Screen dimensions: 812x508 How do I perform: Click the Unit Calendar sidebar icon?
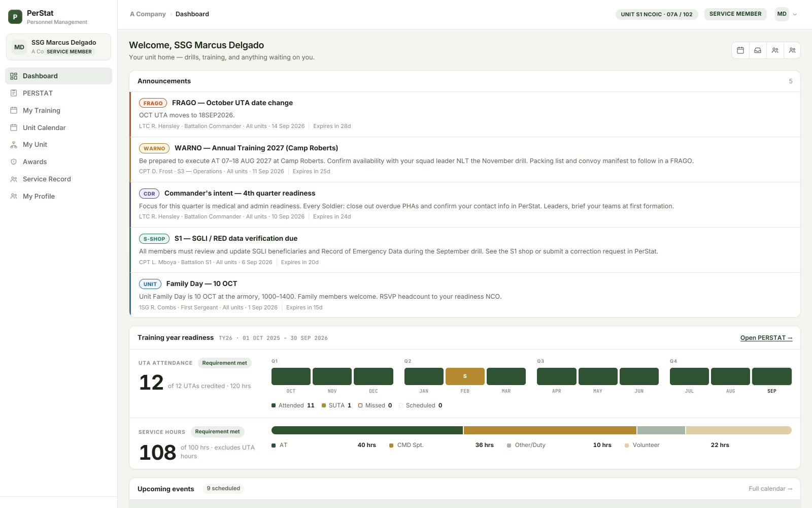[14, 128]
